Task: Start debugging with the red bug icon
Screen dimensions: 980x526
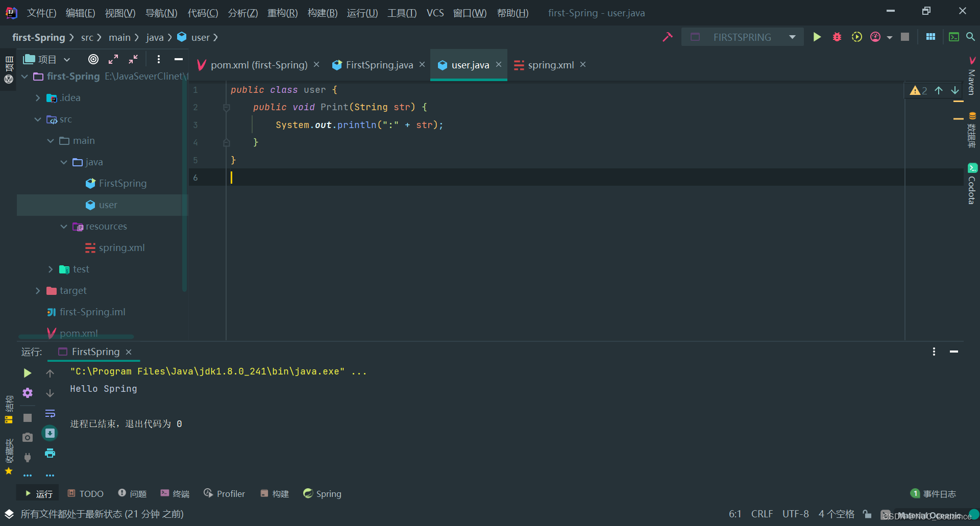Action: point(837,37)
